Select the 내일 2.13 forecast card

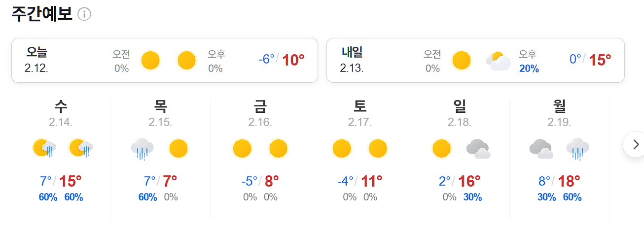[x=475, y=60]
